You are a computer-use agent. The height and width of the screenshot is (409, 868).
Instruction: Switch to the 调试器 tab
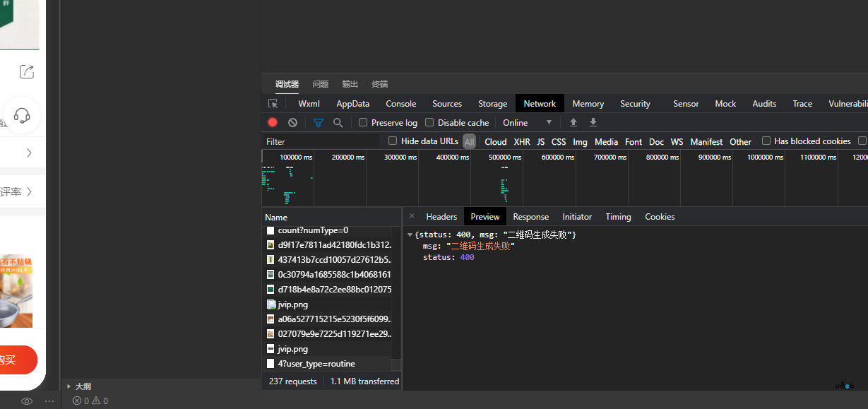point(287,84)
